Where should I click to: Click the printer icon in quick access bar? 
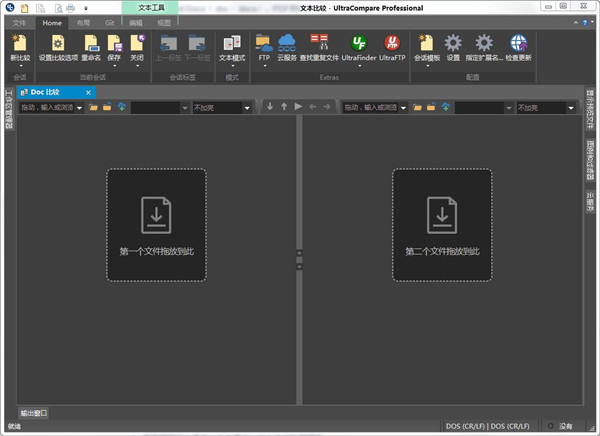70,8
